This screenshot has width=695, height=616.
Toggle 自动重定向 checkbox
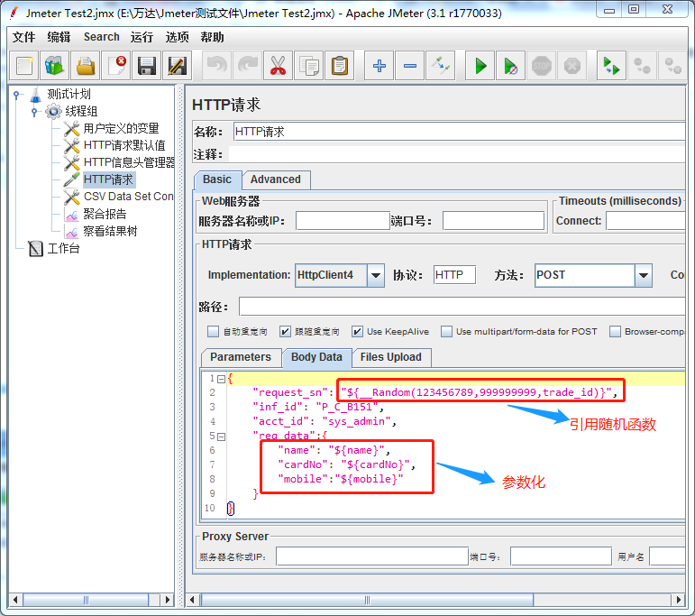coord(214,331)
